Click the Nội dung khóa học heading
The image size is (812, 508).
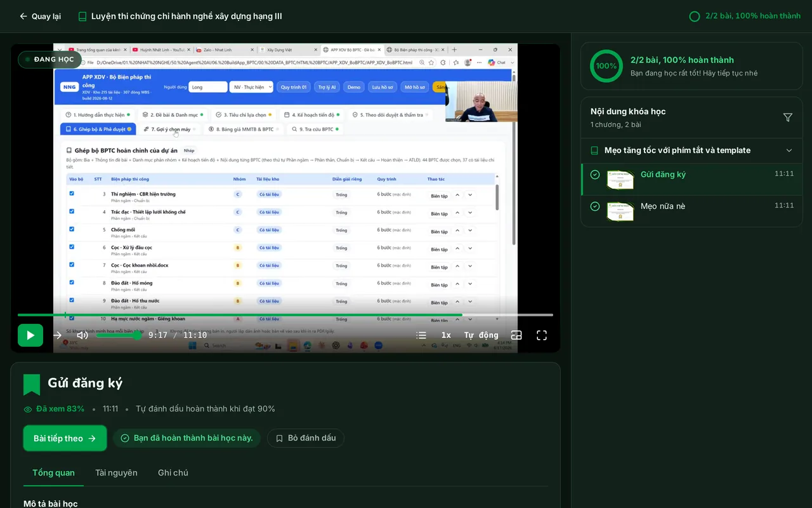(x=628, y=112)
